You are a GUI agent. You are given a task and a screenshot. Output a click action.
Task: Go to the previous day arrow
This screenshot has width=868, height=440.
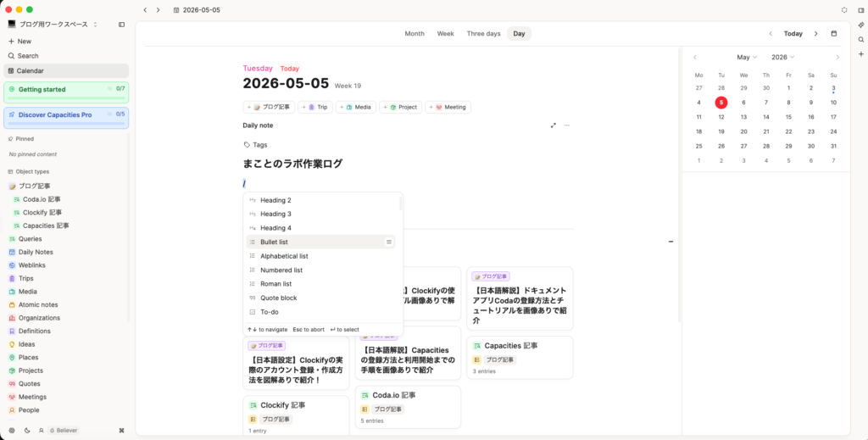771,34
